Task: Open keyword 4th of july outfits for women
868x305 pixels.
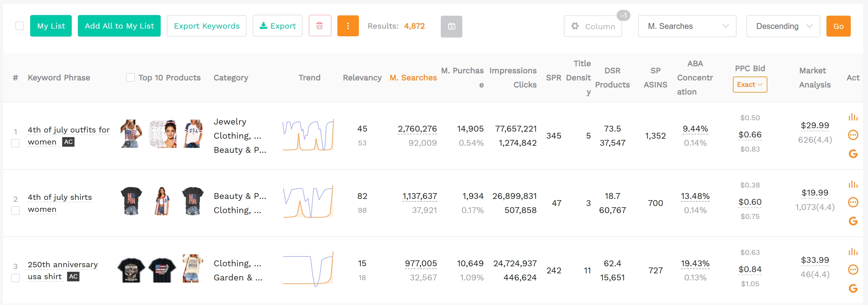Action: pos(68,136)
